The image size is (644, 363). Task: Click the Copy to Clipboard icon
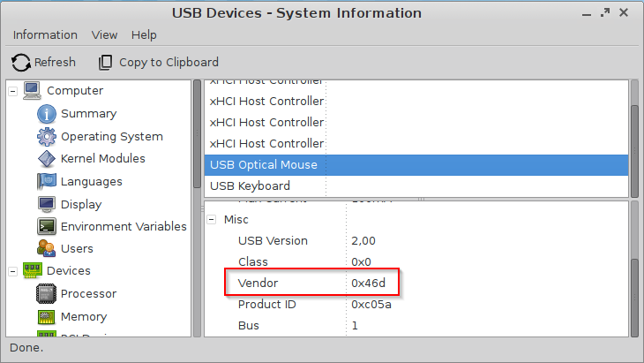pos(106,63)
